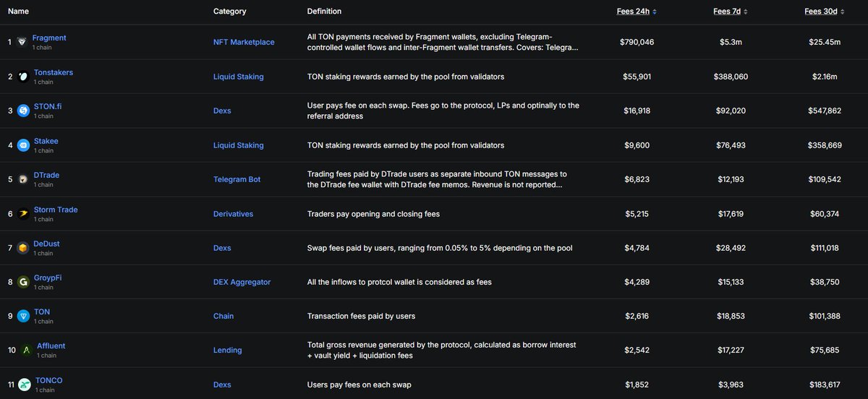This screenshot has height=399, width=868.
Task: Open the DEX Aggregator category link
Action: coord(242,282)
